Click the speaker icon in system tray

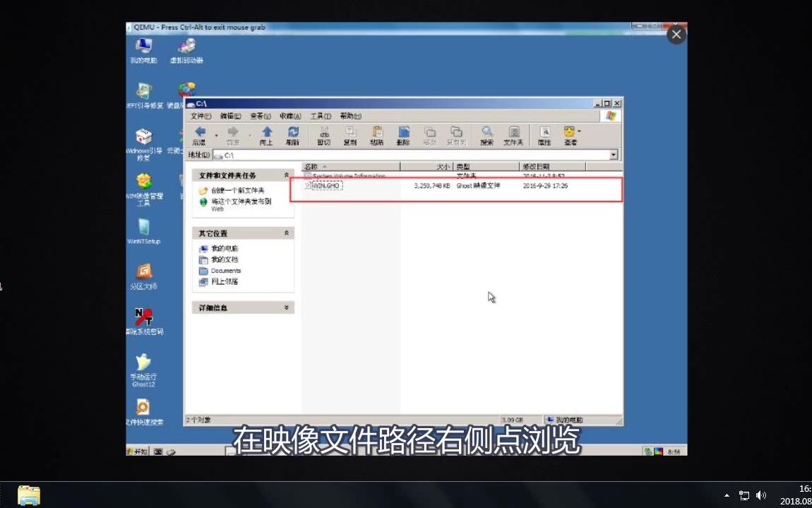(x=762, y=495)
